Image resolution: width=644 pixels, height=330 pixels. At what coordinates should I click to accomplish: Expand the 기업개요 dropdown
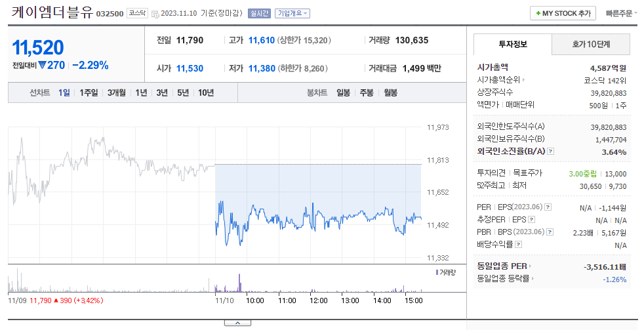[x=292, y=14]
